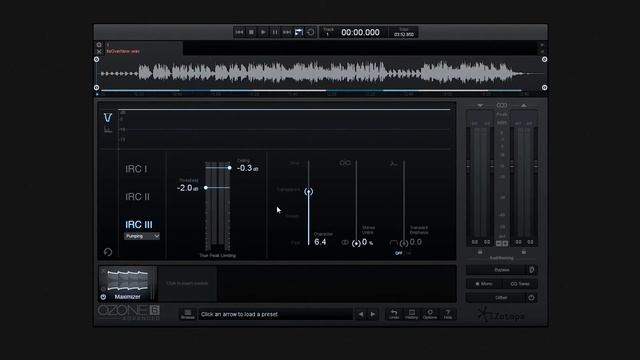Open the Options gear
This screenshot has height=360, width=640.
coord(430,314)
